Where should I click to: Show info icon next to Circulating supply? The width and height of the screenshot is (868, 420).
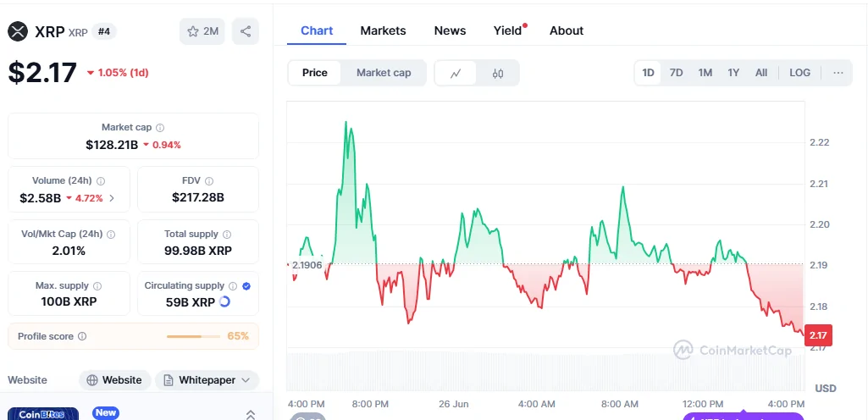tap(233, 286)
